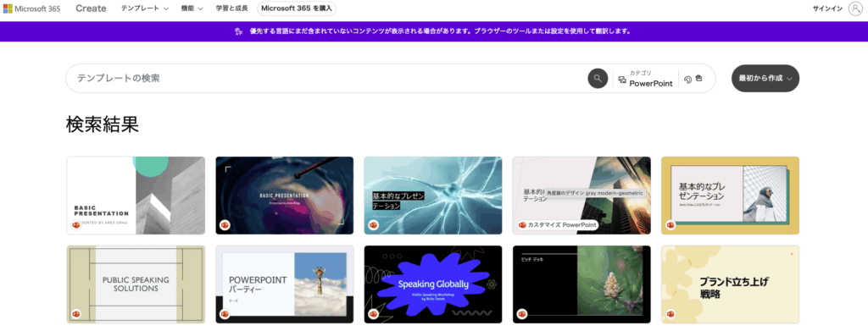Screen dimensions: 868x331
Task: Open the PUBLIC SPEAKING SOLUTIONS template
Action: (136, 284)
